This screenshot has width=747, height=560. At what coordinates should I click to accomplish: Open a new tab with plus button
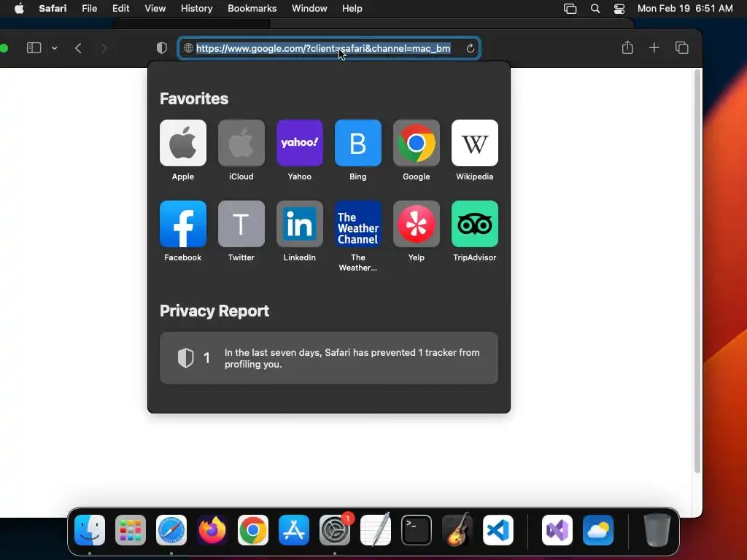(654, 47)
